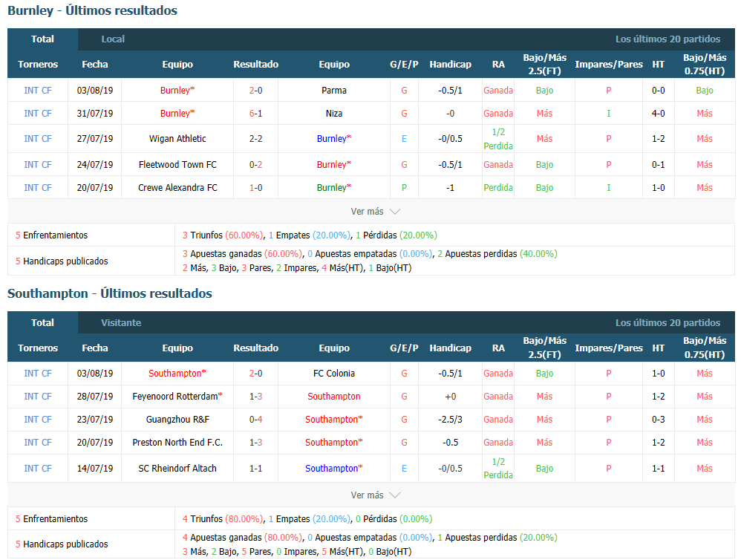Click the Impares/Pares header in Southampton table

[x=609, y=348]
